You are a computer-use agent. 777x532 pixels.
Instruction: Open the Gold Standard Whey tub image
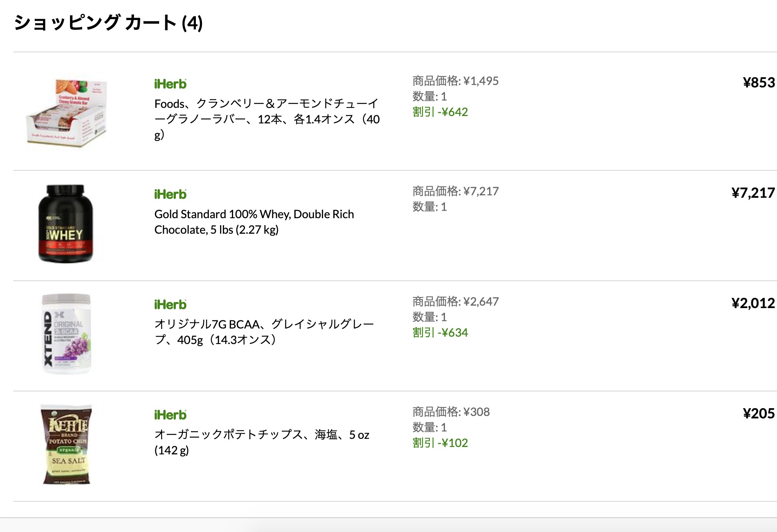click(x=66, y=224)
